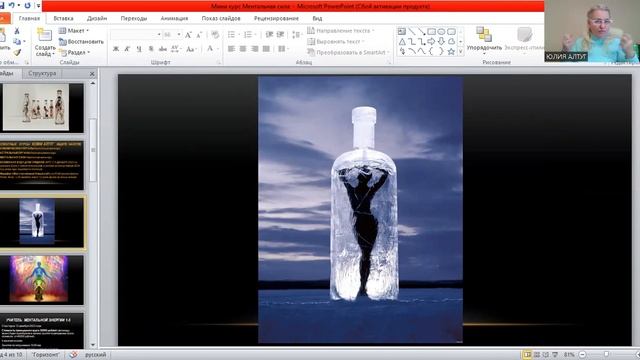This screenshot has height=360, width=640.
Task: Click the Упорядочить arrange button
Action: (484, 41)
